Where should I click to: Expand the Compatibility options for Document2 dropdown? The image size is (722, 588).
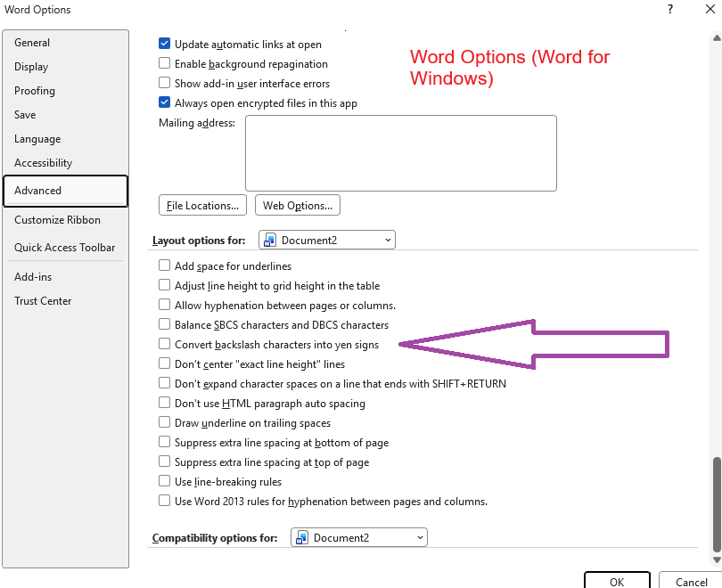point(359,538)
